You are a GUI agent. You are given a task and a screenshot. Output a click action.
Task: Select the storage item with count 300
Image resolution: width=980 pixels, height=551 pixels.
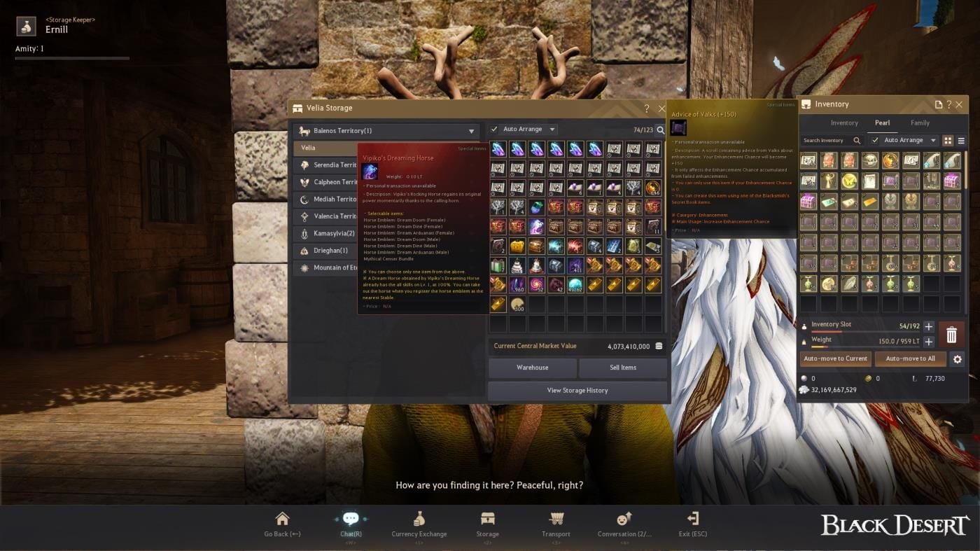point(517,305)
